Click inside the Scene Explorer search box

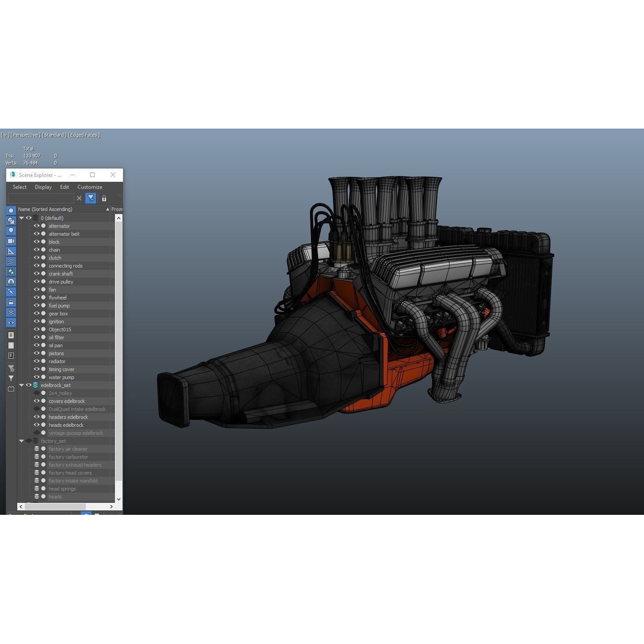tap(41, 199)
